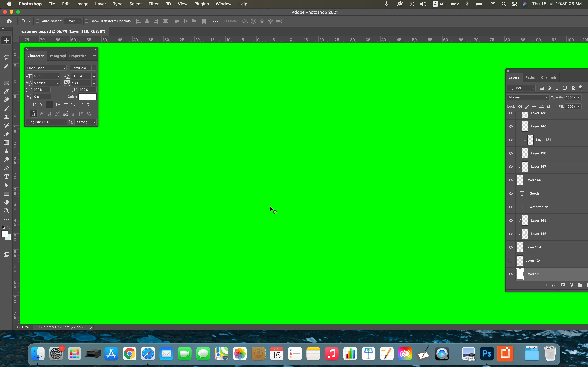
Task: Enable Show Transform Controls checkbox
Action: [86, 21]
